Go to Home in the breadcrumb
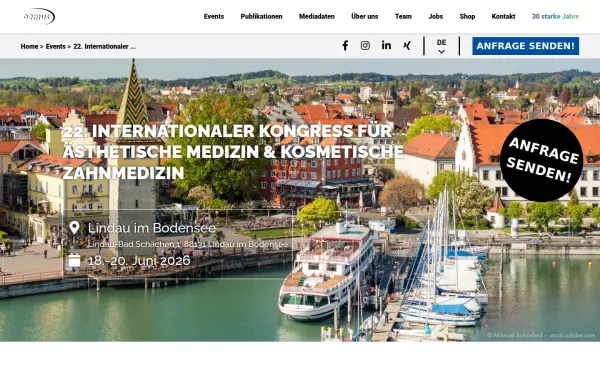Image resolution: width=600 pixels, height=375 pixels. click(x=29, y=46)
